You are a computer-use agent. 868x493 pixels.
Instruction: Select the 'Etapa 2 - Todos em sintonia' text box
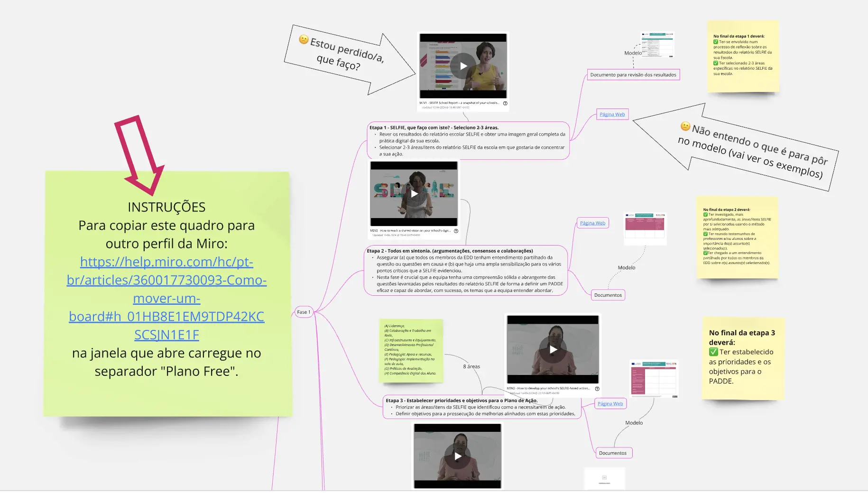(x=466, y=271)
